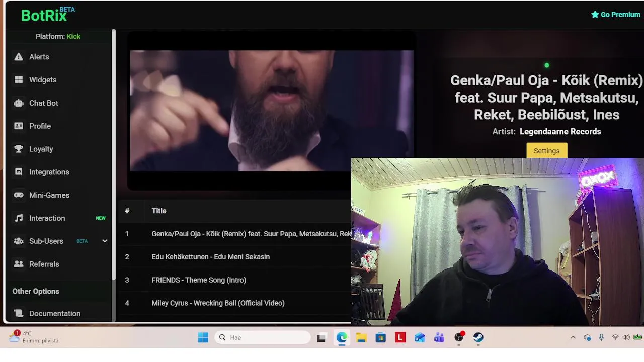
Task: Click the Wi-Fi network tray icon
Action: click(x=615, y=337)
